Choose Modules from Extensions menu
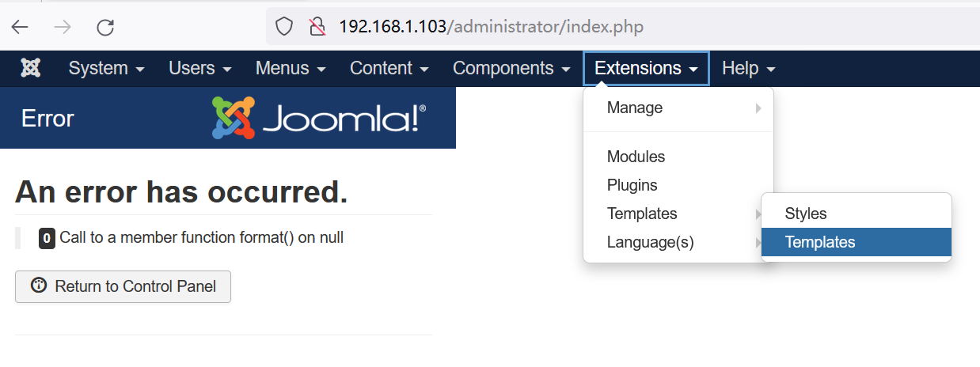The height and width of the screenshot is (367, 980). point(636,157)
